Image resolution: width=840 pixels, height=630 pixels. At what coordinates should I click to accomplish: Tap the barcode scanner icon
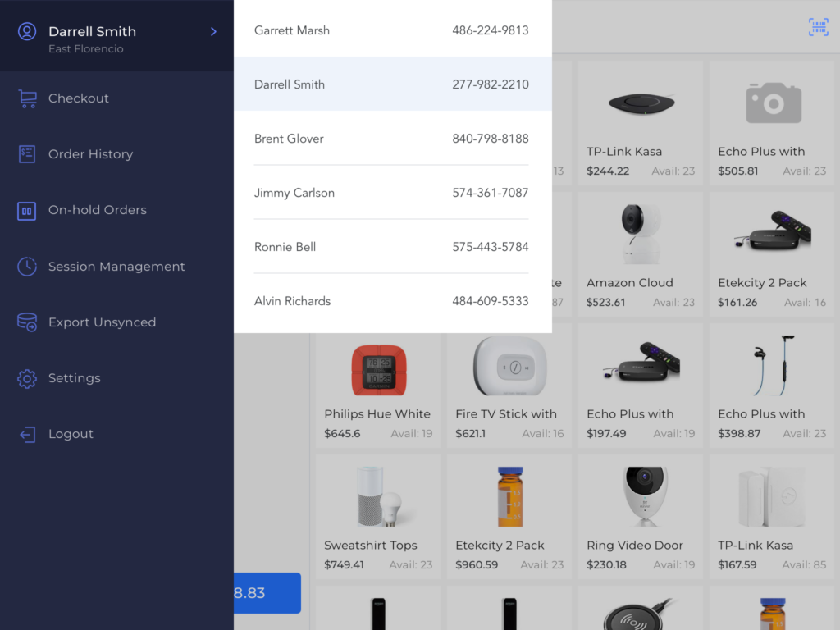pos(818,27)
